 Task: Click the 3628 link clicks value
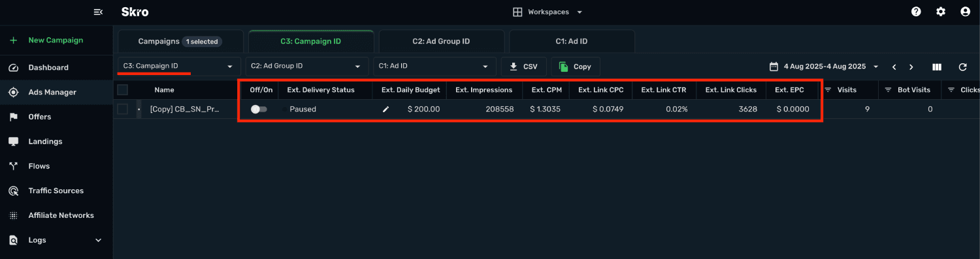[748, 109]
